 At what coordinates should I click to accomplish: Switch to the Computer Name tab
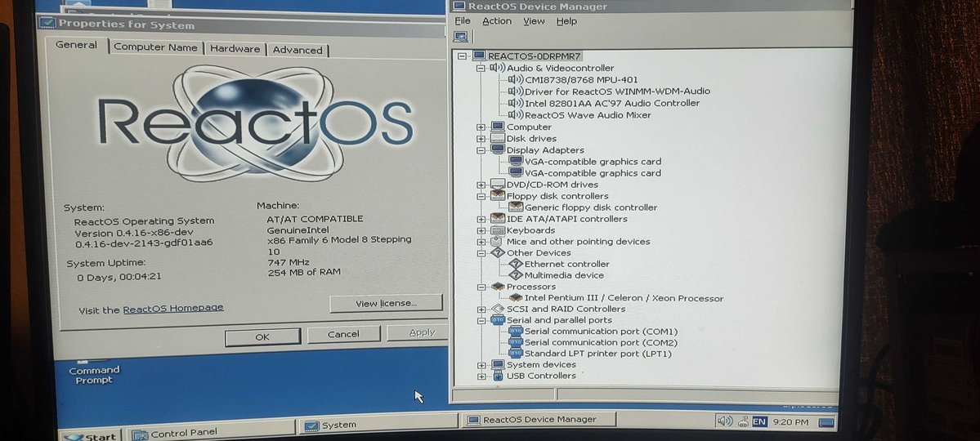click(155, 47)
